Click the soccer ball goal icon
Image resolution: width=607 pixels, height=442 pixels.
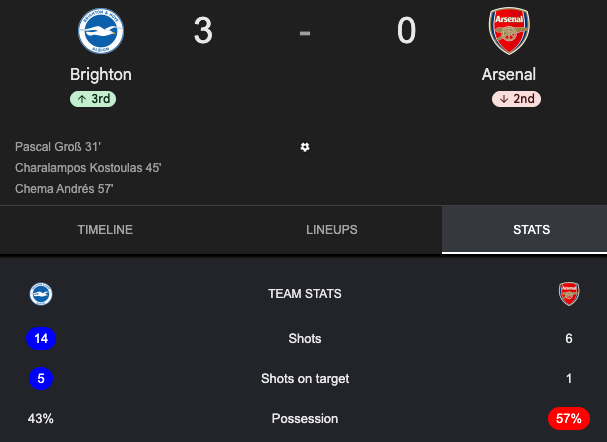pyautogui.click(x=305, y=147)
